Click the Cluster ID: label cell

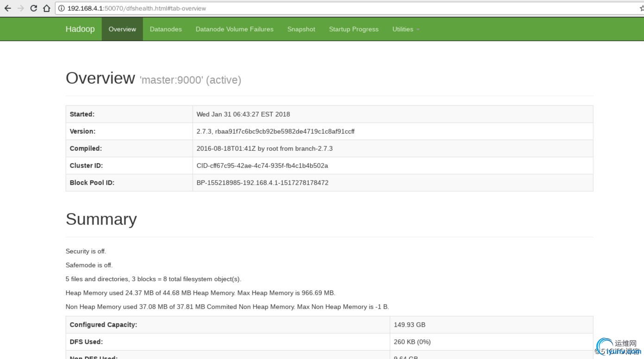pyautogui.click(x=129, y=166)
